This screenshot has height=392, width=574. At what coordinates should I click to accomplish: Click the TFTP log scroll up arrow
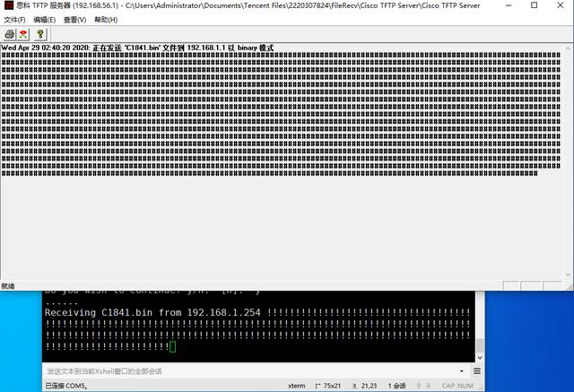pyautogui.click(x=568, y=48)
